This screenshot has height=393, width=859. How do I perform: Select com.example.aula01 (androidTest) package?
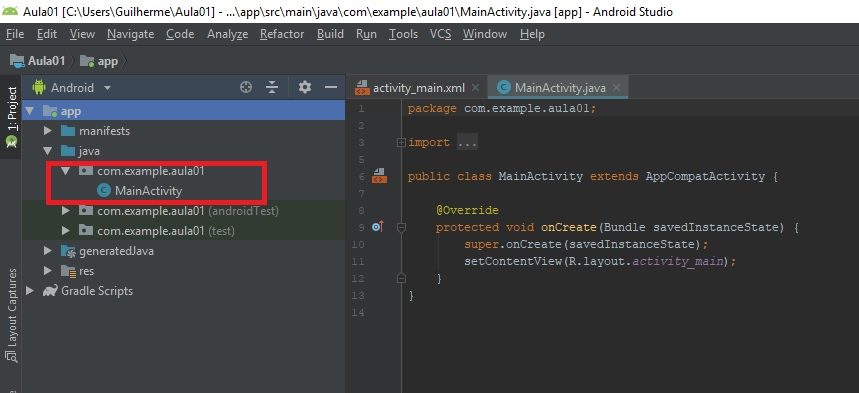188,211
